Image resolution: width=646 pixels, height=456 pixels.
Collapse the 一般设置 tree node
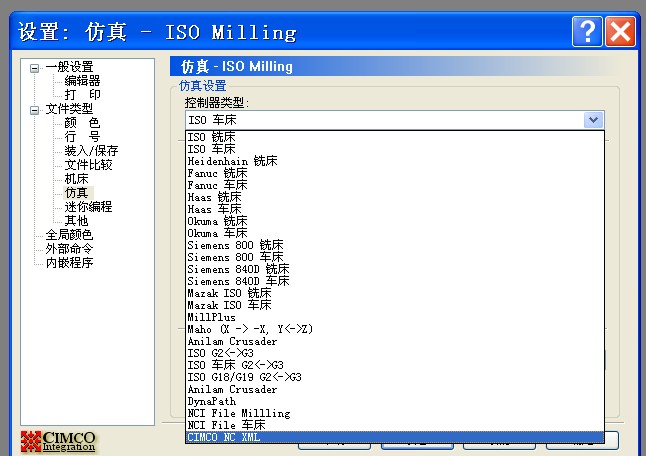click(x=35, y=68)
